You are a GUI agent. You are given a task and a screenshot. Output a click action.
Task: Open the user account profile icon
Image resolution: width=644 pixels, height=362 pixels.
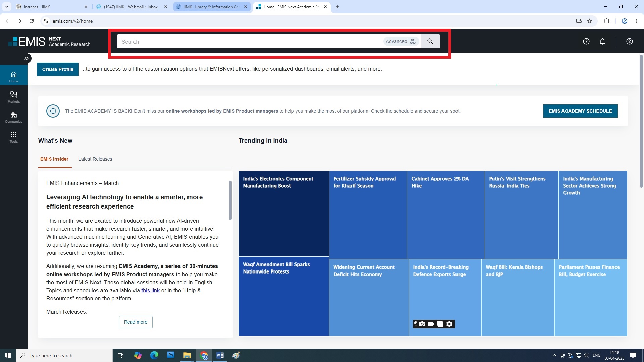629,41
